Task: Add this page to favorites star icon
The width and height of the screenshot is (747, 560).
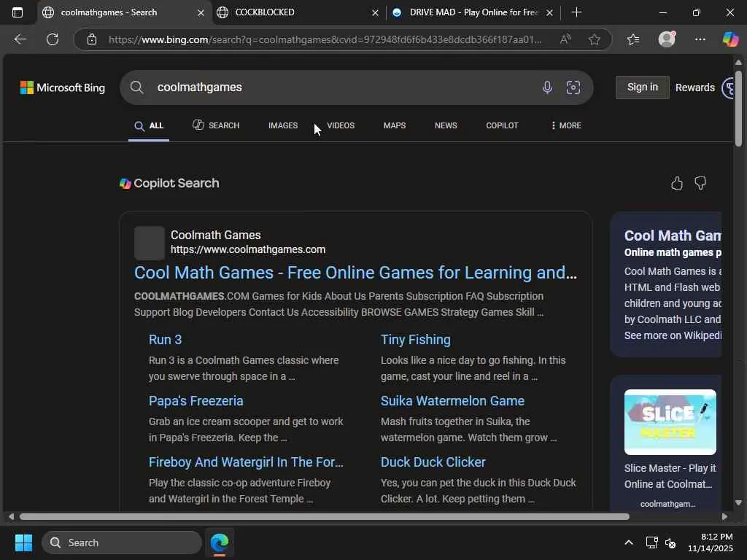Action: point(594,39)
